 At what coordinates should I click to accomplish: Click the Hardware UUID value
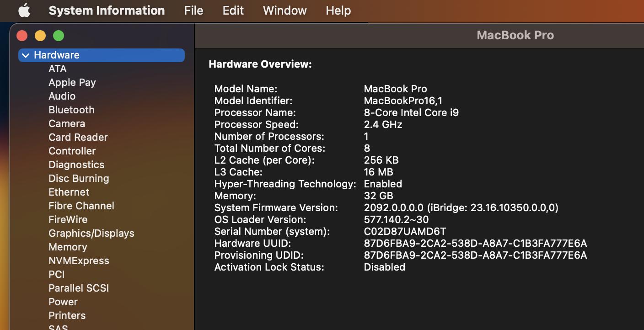[x=475, y=243]
